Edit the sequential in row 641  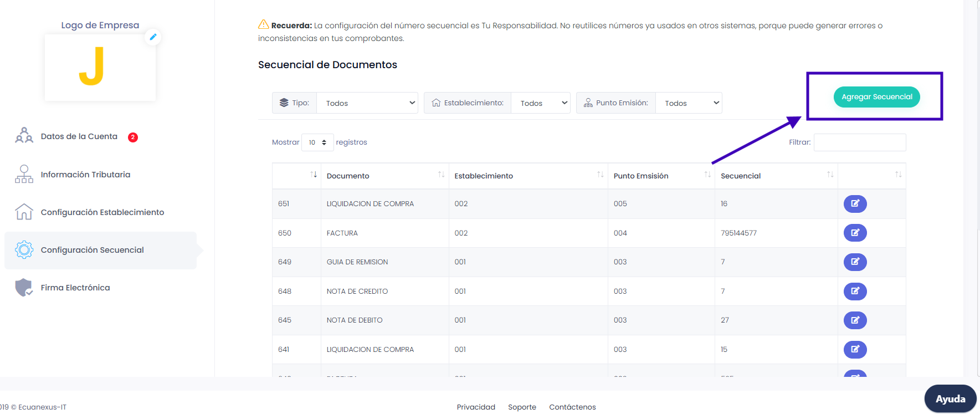pyautogui.click(x=855, y=349)
